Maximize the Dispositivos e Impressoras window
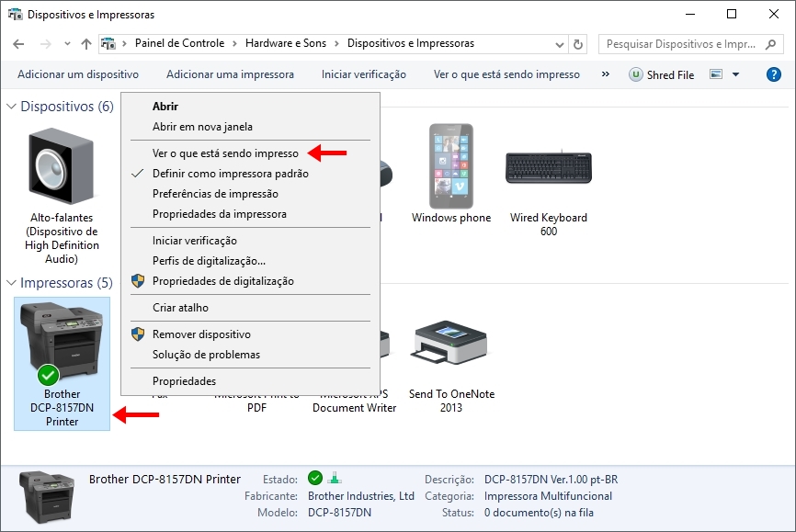The width and height of the screenshot is (796, 532). (x=732, y=14)
